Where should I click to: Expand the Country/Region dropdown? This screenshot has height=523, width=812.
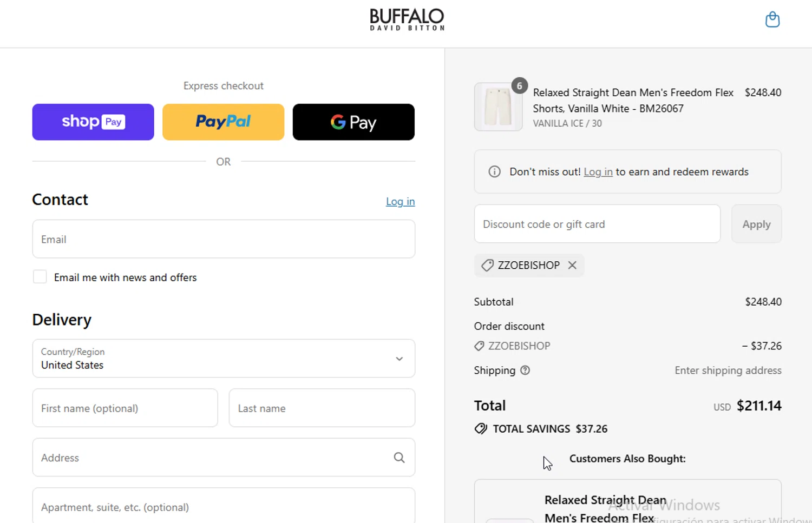[224, 359]
